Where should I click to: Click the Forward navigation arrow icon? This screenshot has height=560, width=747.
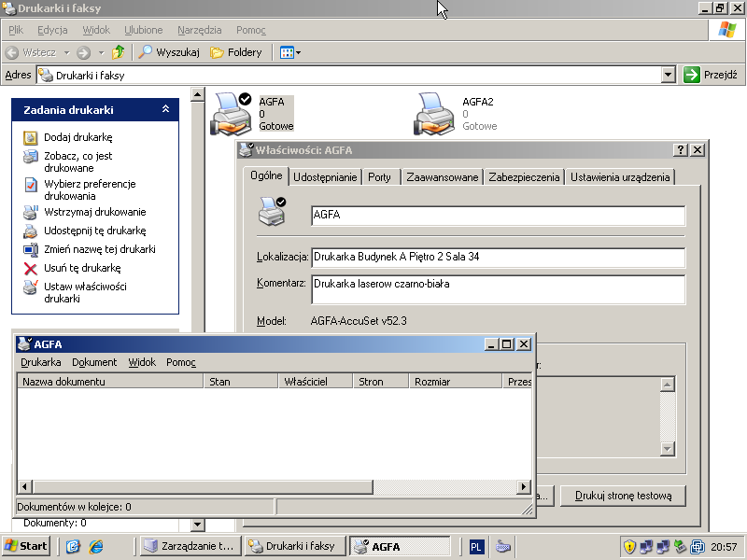(x=83, y=52)
